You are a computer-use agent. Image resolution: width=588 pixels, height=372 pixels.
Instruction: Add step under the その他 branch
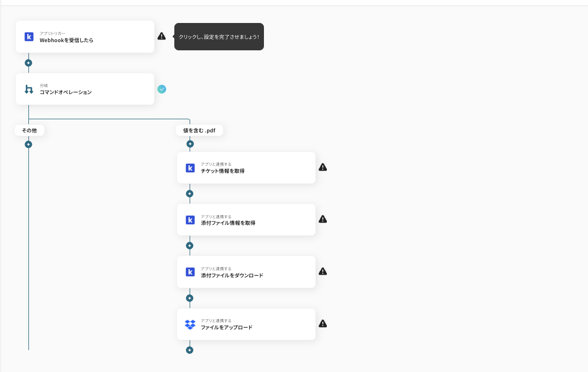tap(28, 144)
